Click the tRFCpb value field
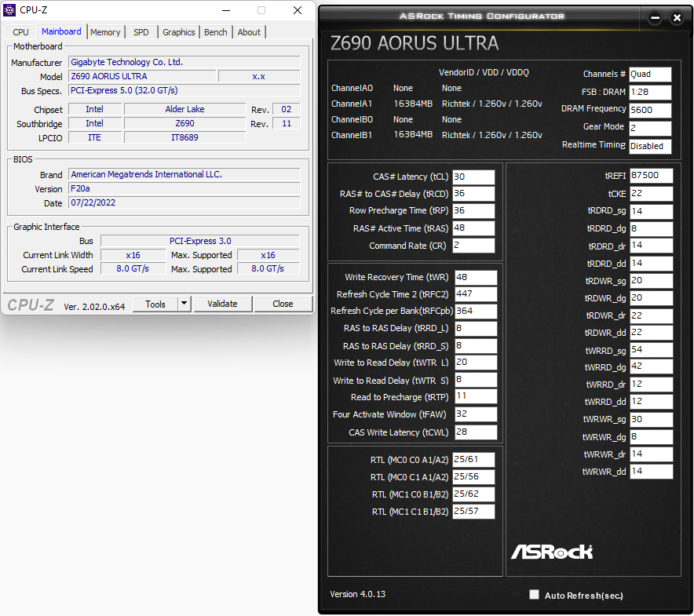The height and width of the screenshot is (616, 694). [476, 311]
